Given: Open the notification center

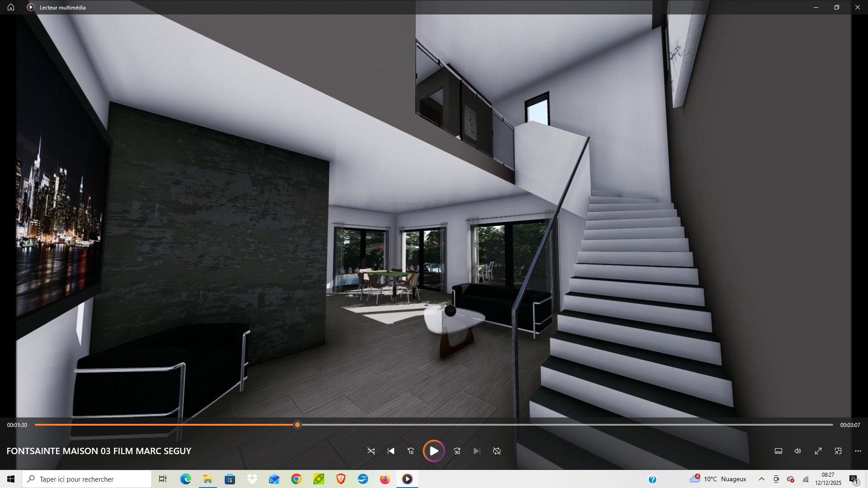Looking at the screenshot, I should 854,479.
